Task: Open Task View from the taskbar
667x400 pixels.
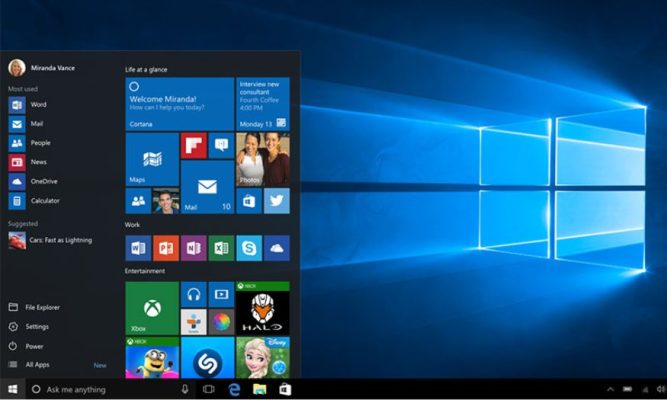Action: [x=209, y=388]
